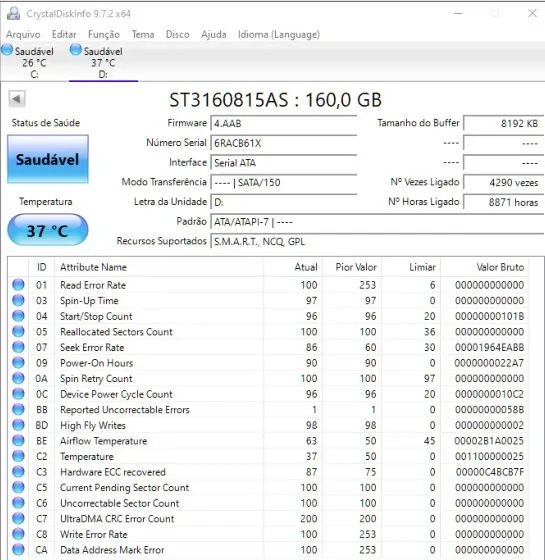Select raw value 00000000058B

click(490, 410)
